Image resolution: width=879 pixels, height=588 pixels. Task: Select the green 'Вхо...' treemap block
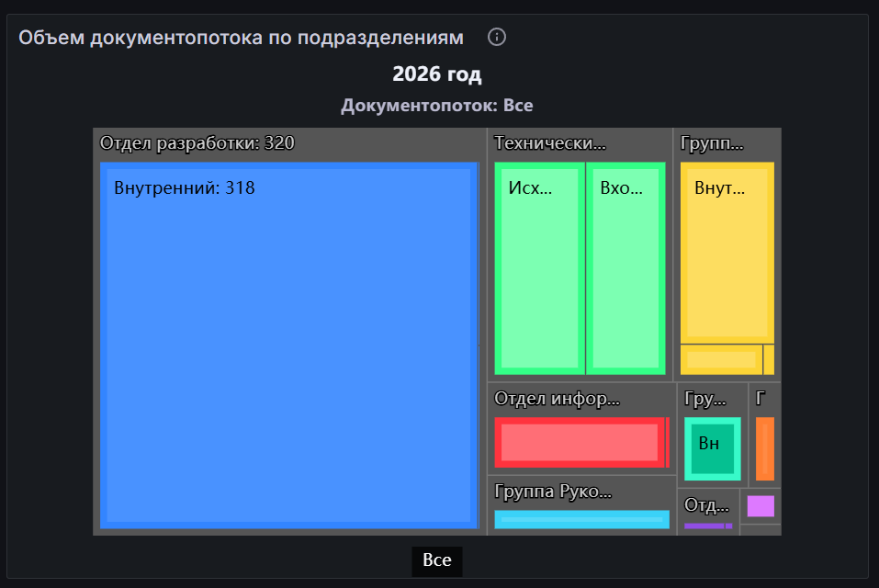click(625, 268)
